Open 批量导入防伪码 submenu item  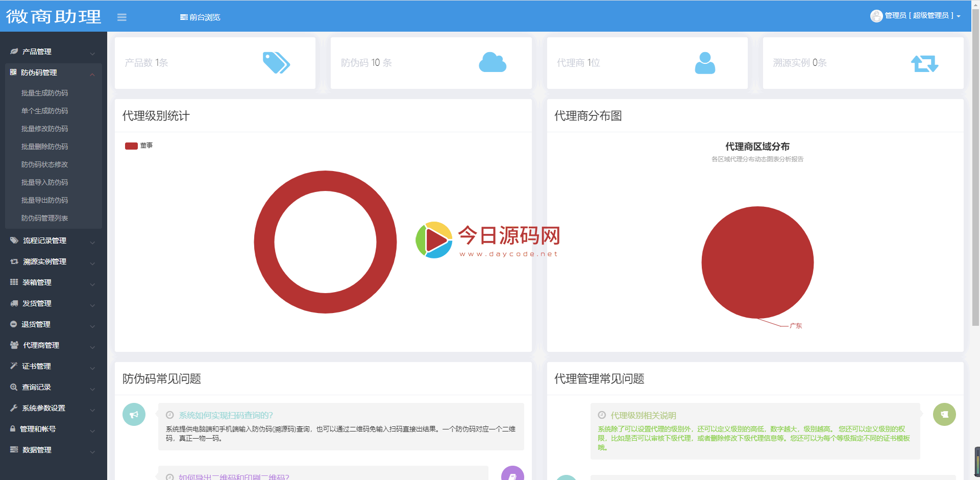pos(44,182)
